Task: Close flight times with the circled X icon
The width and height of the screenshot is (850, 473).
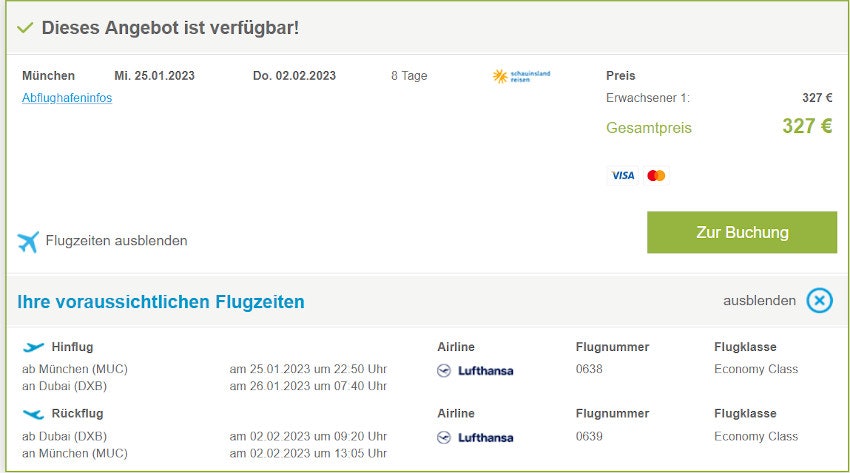Action: [819, 301]
